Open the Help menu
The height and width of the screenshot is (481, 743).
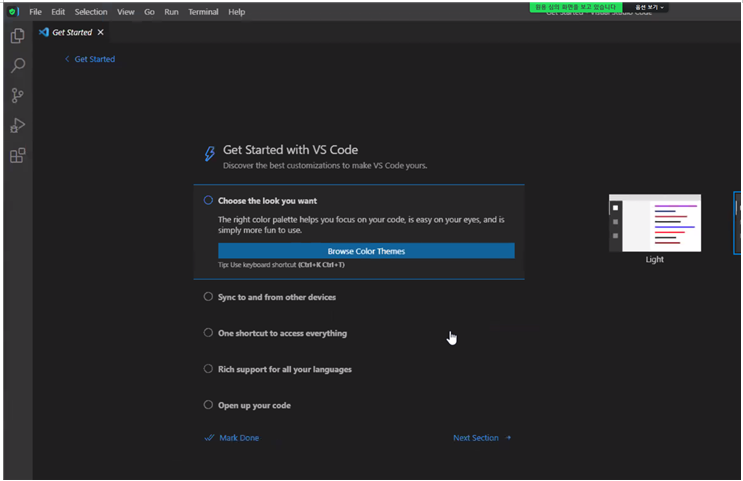click(x=236, y=12)
